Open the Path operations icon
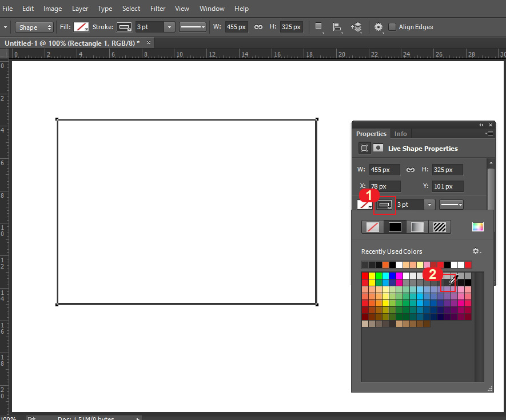The height and width of the screenshot is (420, 506). 319,27
